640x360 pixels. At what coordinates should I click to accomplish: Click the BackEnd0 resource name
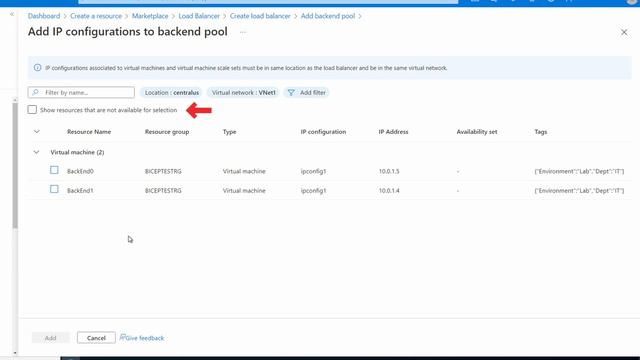pyautogui.click(x=80, y=171)
